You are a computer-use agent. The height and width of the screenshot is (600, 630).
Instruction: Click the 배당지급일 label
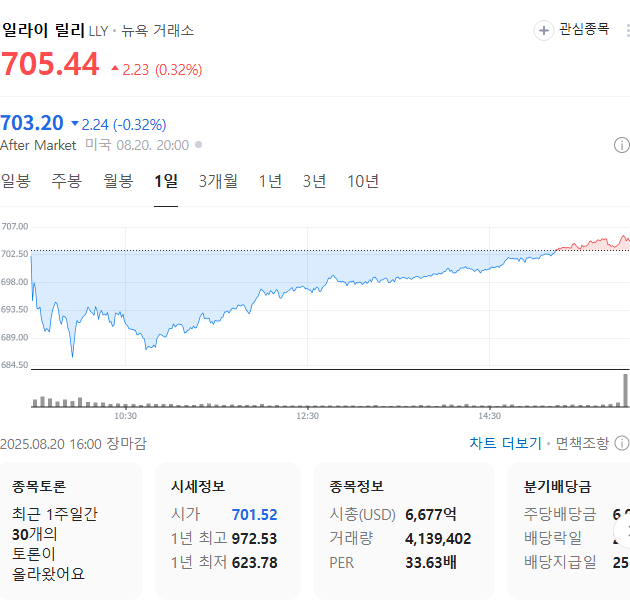click(x=560, y=563)
